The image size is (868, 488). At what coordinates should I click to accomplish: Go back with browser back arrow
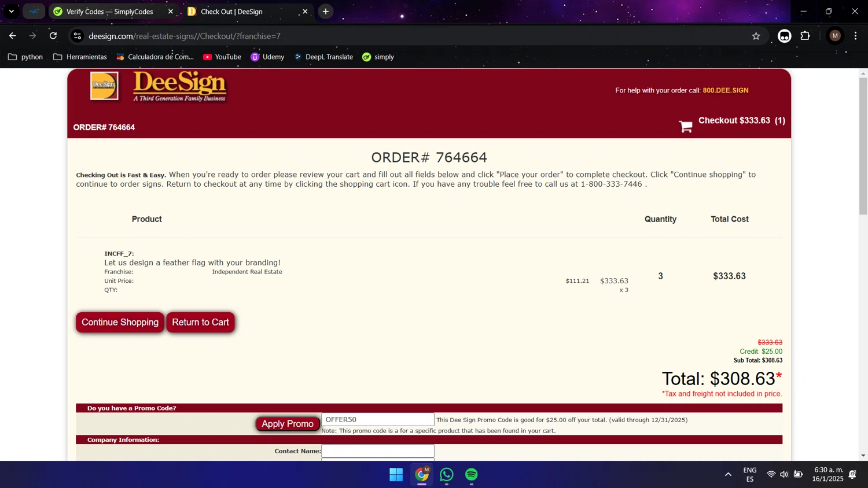click(x=13, y=36)
